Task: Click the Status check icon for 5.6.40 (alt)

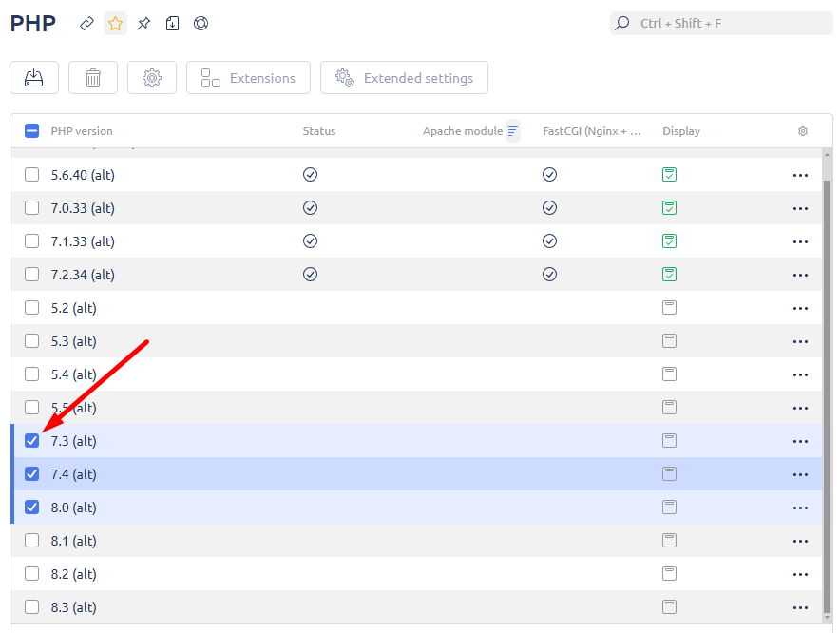Action: 310,175
